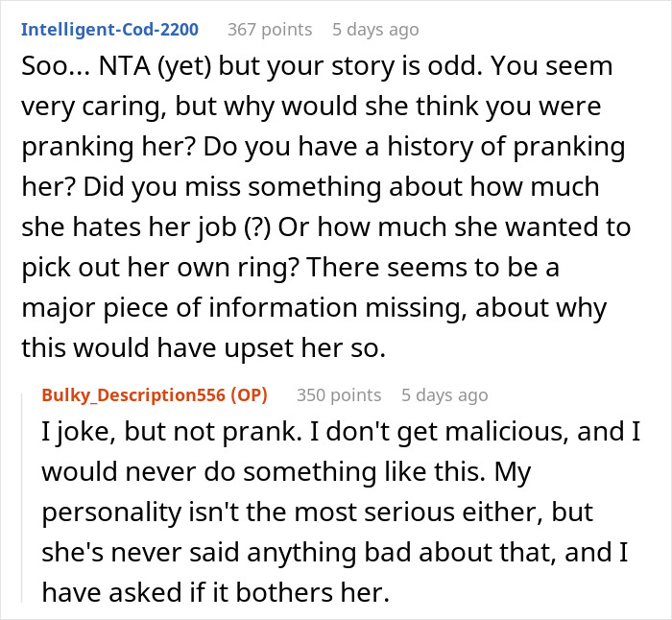Image resolution: width=672 pixels, height=620 pixels.
Task: Click the word (yet) in top comment
Action: pyautogui.click(x=184, y=66)
